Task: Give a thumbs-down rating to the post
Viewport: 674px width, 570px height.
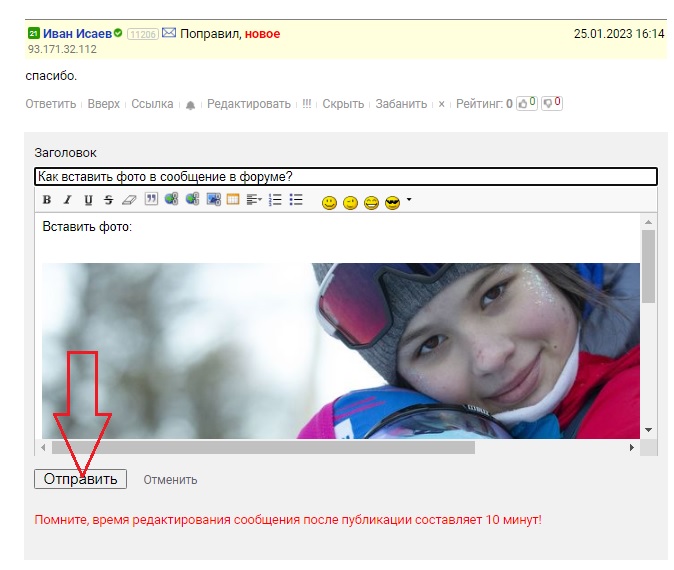Action: point(551,103)
